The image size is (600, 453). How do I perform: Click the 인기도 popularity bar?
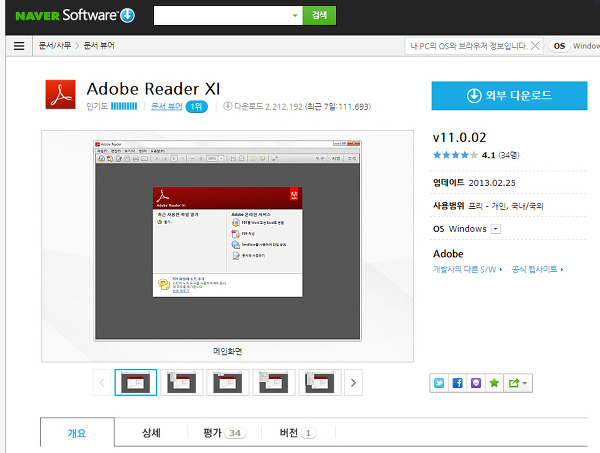[124, 106]
